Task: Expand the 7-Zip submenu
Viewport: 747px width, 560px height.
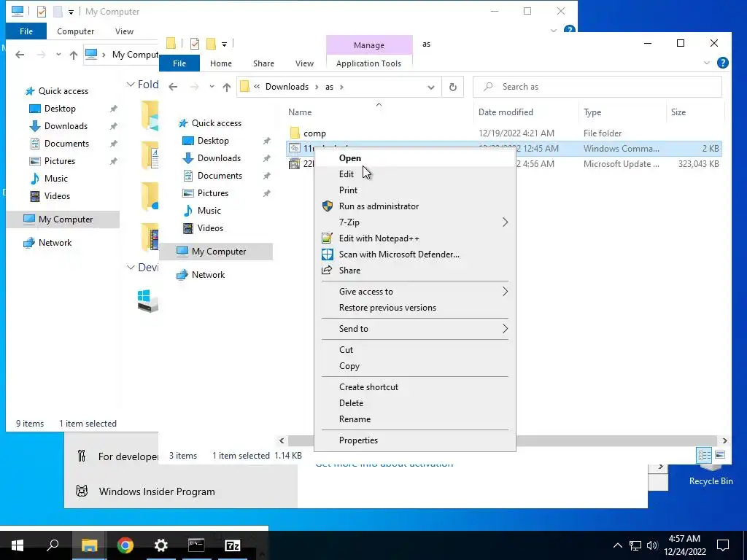Action: click(415, 222)
